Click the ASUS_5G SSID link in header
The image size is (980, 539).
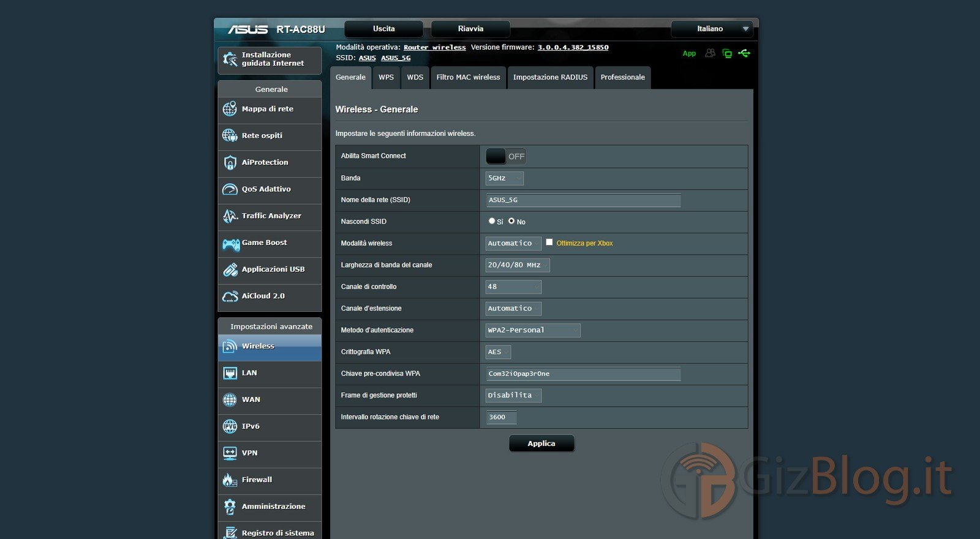(x=396, y=58)
